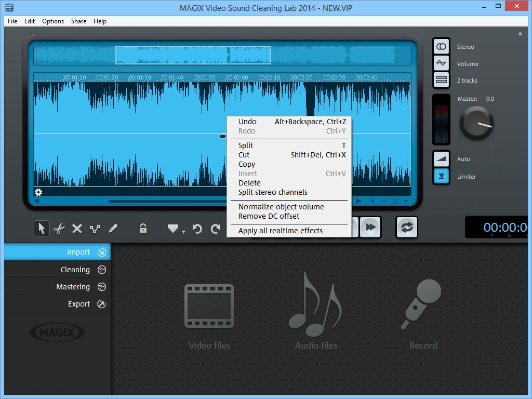Click the loop playback button
The width and height of the screenshot is (532, 399).
[406, 227]
